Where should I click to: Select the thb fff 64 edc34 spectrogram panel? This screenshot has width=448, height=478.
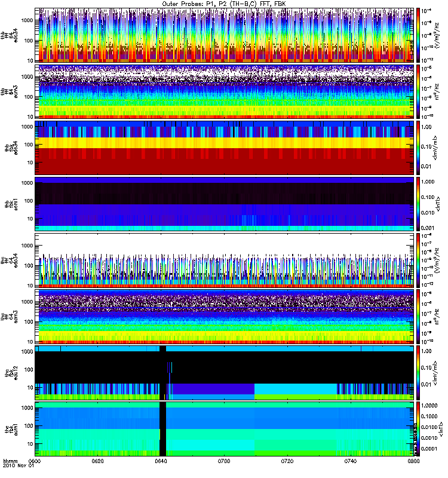point(225,35)
